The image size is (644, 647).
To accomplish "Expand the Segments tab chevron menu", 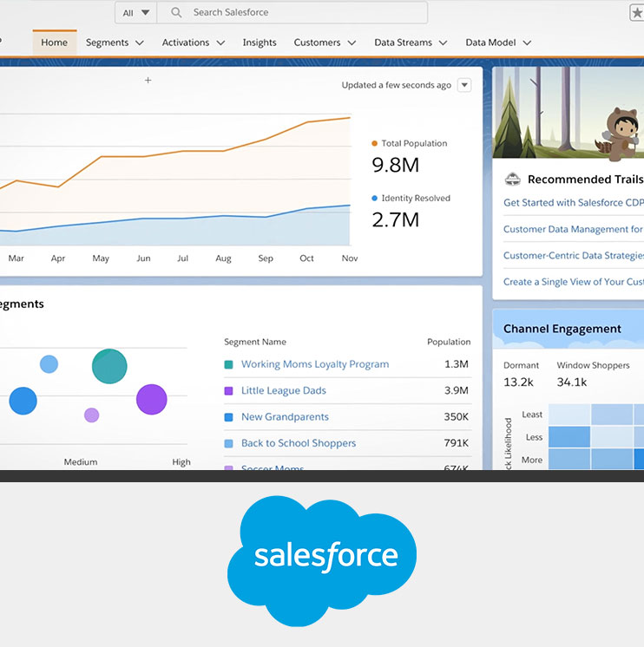I will (137, 42).
